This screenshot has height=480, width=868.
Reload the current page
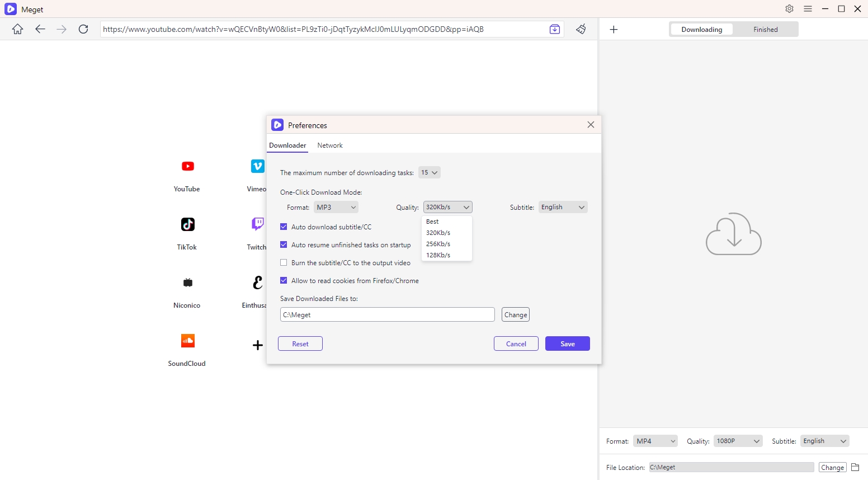tap(83, 29)
